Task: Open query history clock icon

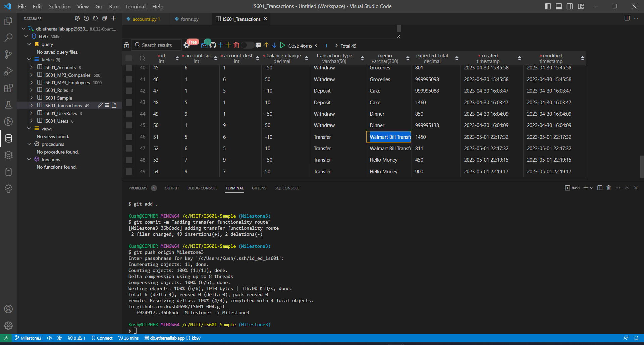Action: click(x=86, y=18)
